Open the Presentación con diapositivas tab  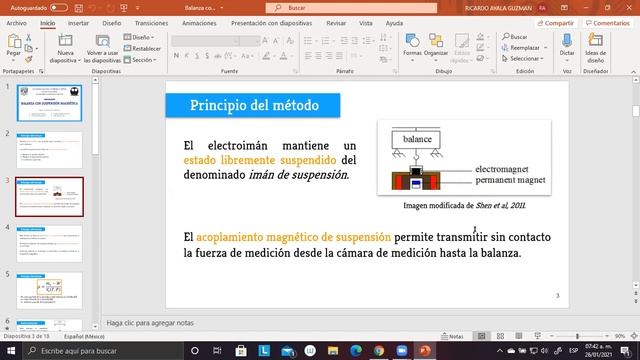[271, 23]
